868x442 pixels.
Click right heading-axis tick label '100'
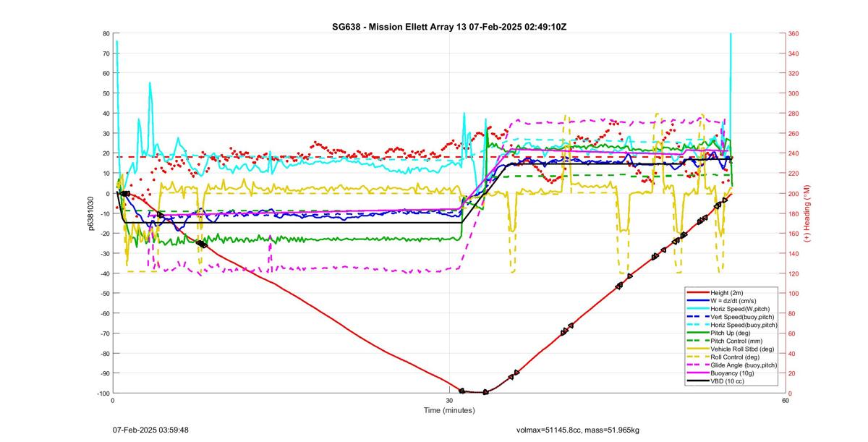794,293
